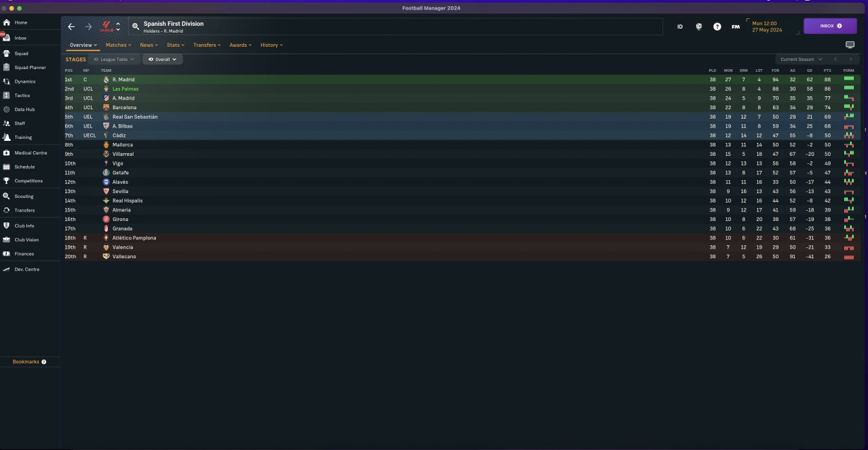
Task: Open Barcelona team link
Action: pyautogui.click(x=124, y=108)
